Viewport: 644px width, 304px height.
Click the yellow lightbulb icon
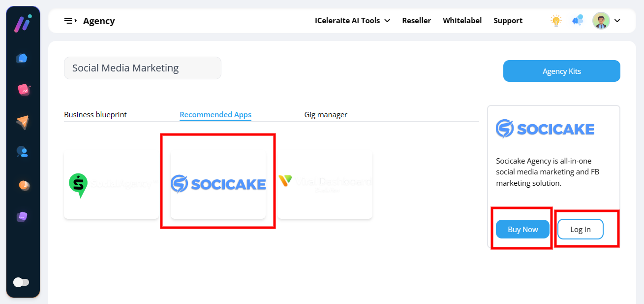click(556, 21)
